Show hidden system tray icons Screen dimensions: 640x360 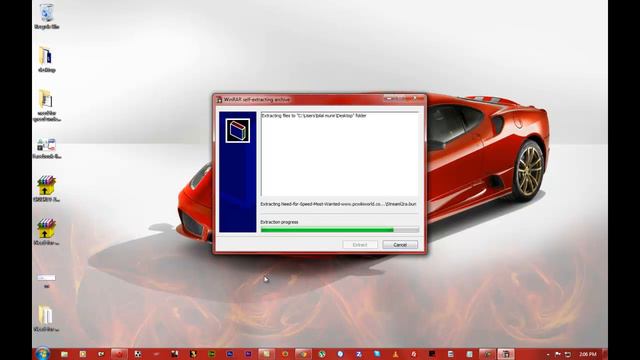coord(548,355)
